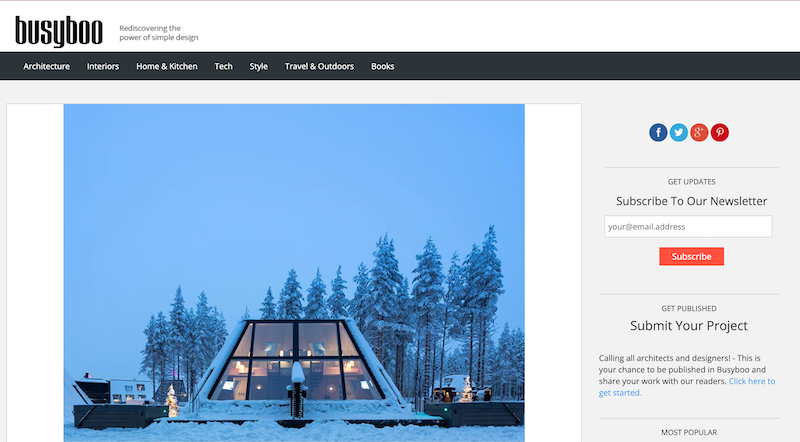This screenshot has width=800, height=442.
Task: Open the Pinterest icon
Action: (720, 133)
